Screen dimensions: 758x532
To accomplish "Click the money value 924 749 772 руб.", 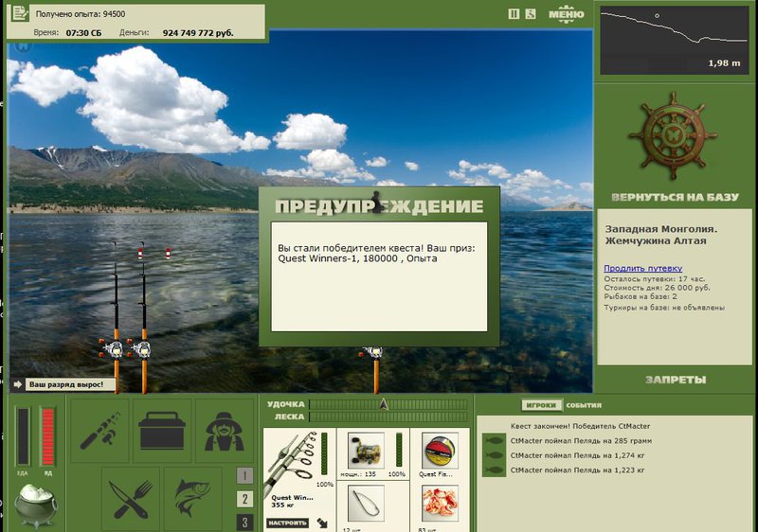I will pos(198,33).
